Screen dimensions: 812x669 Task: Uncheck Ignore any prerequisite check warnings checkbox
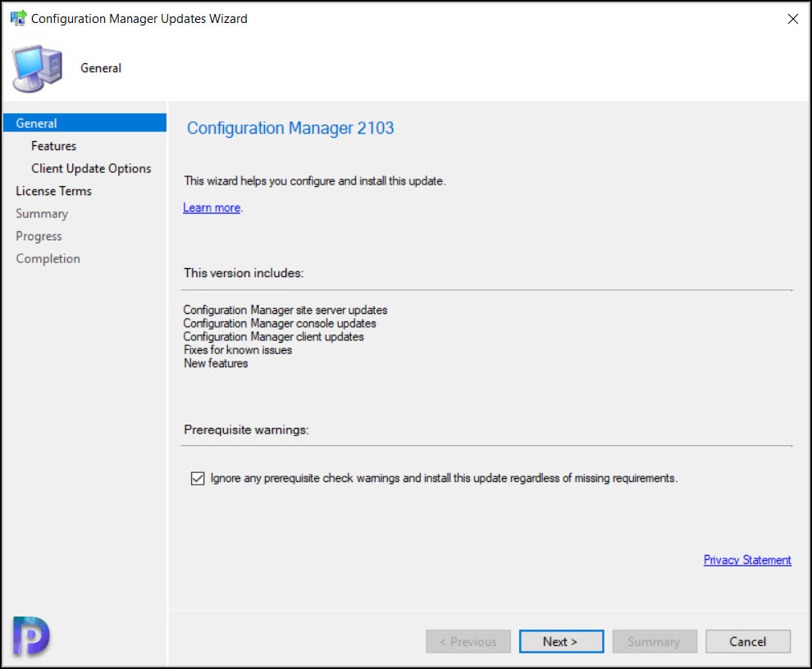click(x=198, y=478)
